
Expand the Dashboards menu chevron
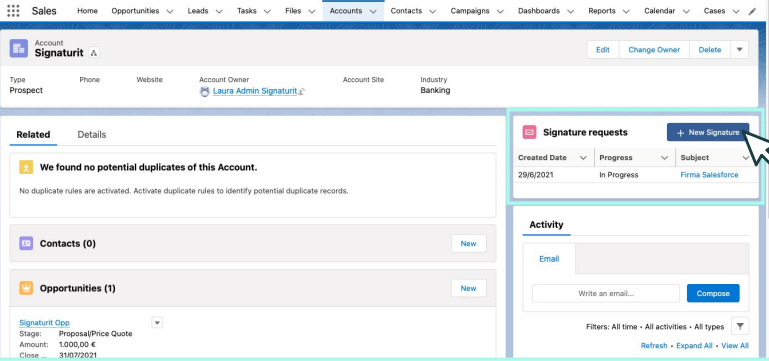(571, 11)
